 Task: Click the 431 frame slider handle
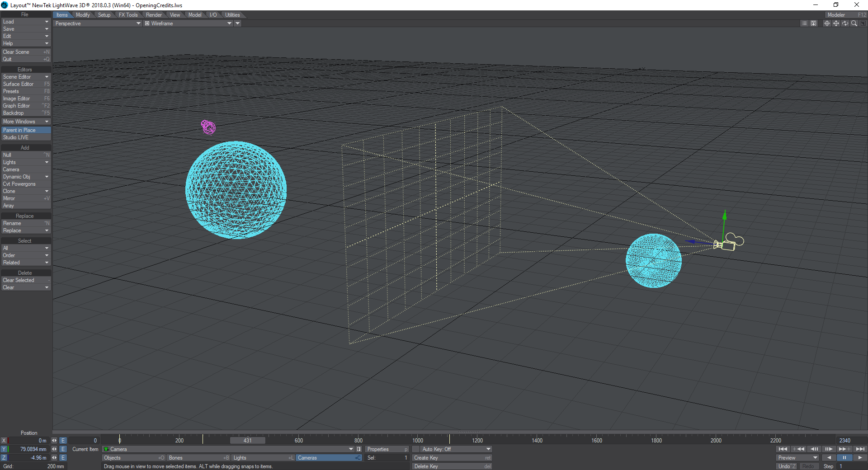click(x=247, y=441)
